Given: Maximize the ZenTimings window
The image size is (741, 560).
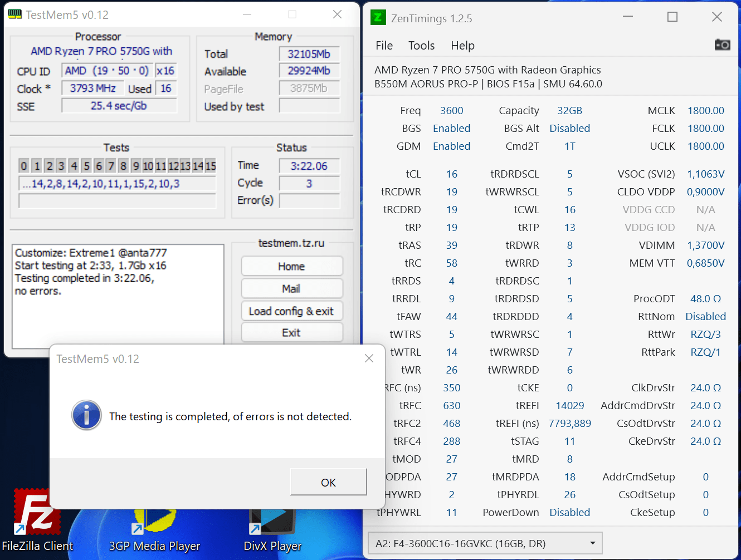Looking at the screenshot, I should click(x=672, y=17).
